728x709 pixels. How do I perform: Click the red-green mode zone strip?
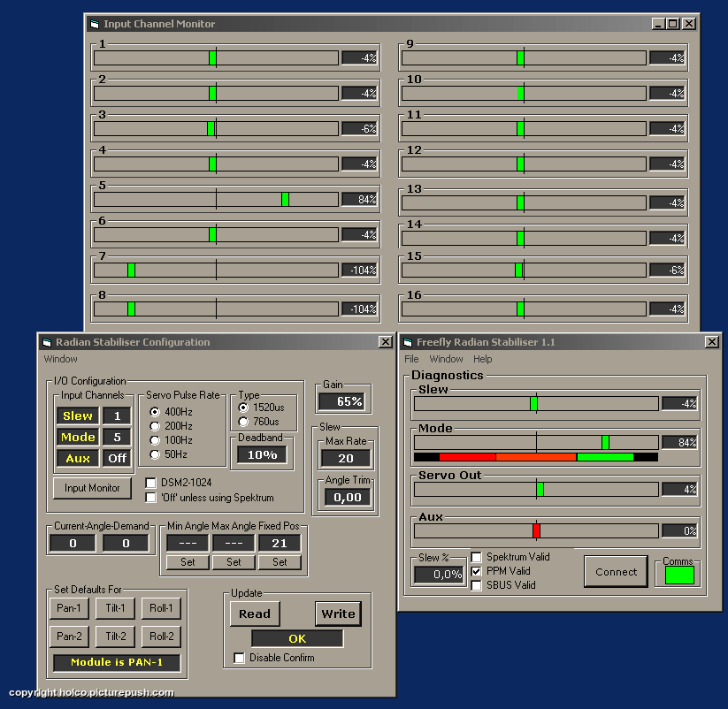coord(536,457)
